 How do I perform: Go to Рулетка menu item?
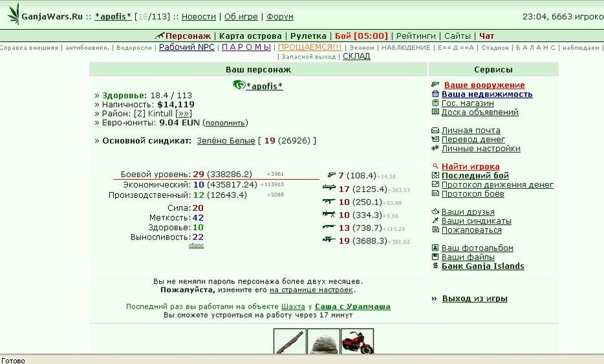(x=308, y=36)
